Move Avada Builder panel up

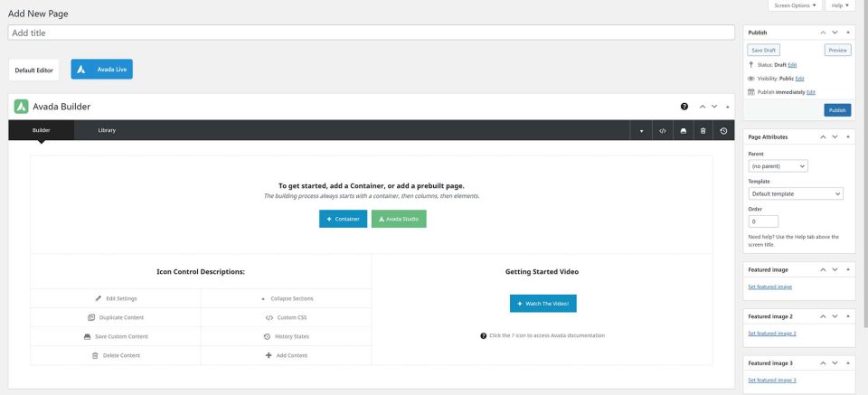tap(703, 107)
